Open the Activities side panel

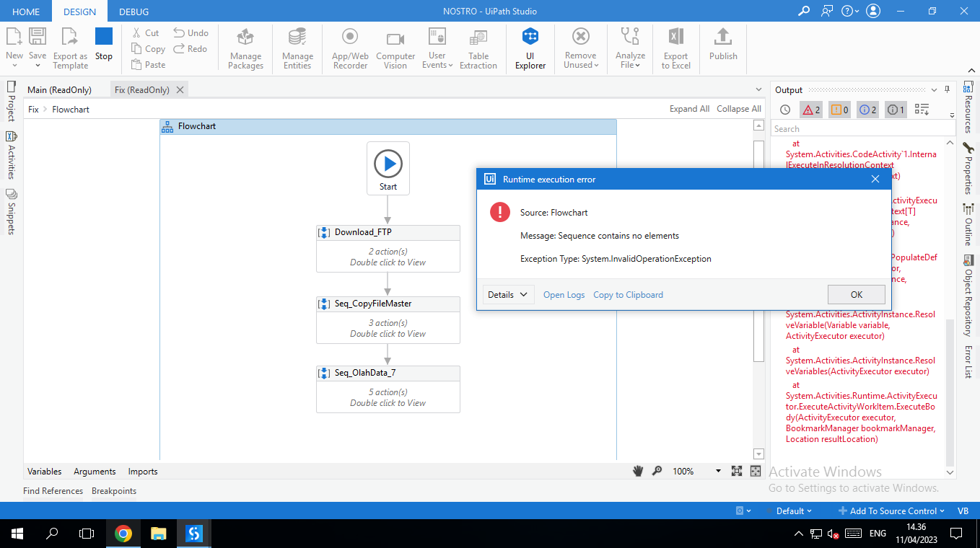coord(11,155)
